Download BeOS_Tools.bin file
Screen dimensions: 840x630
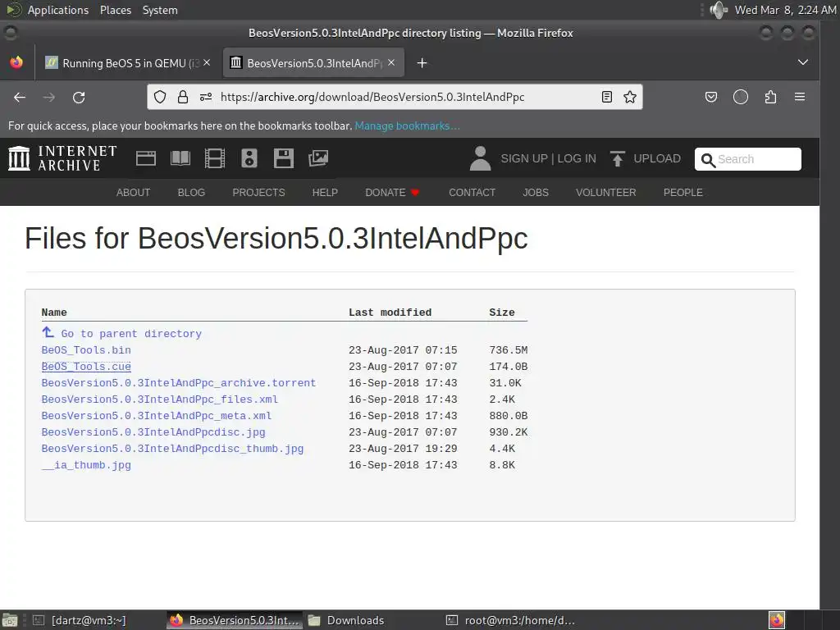tap(86, 349)
